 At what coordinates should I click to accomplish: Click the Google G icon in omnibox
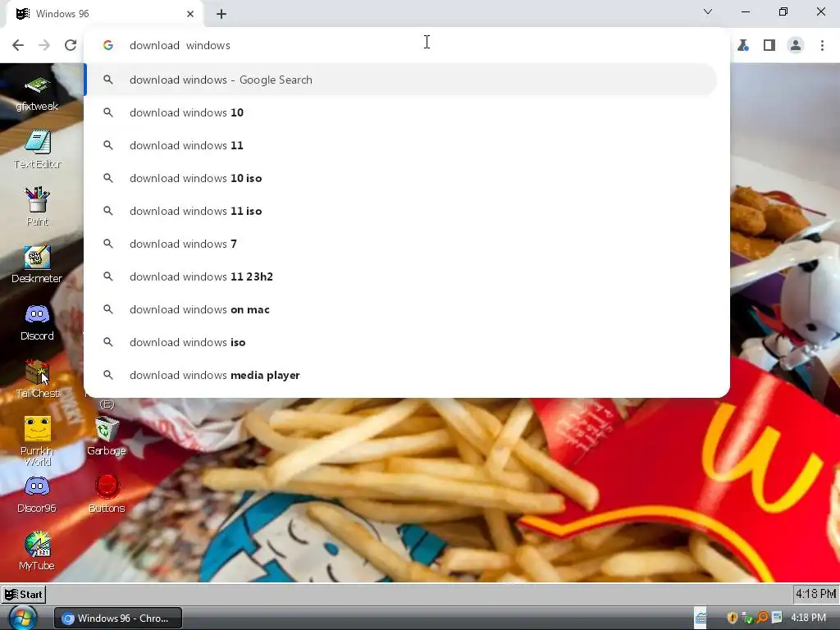tap(108, 46)
